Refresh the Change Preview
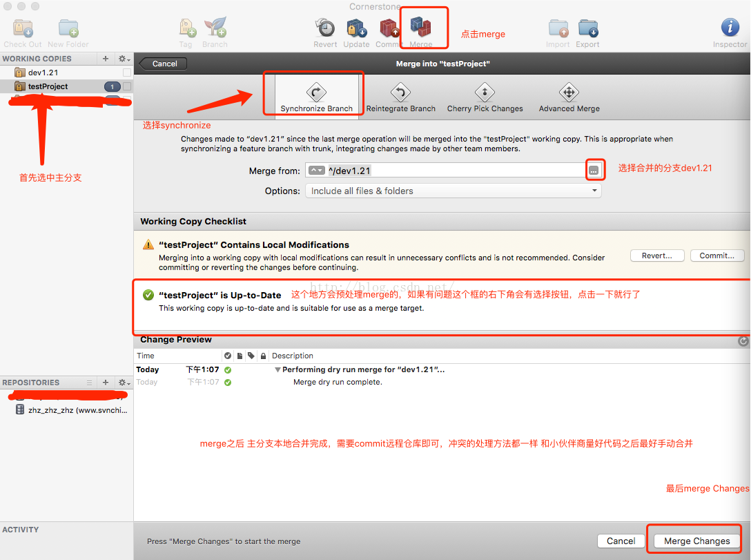This screenshot has width=751, height=560. tap(743, 340)
